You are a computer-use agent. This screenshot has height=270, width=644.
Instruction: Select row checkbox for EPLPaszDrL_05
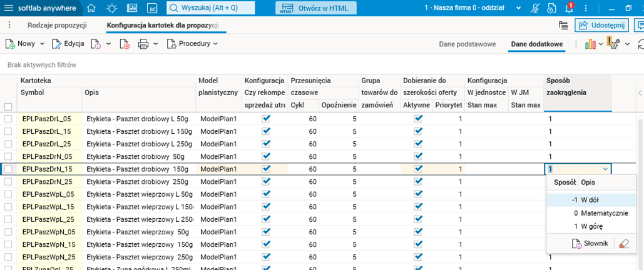(8, 119)
